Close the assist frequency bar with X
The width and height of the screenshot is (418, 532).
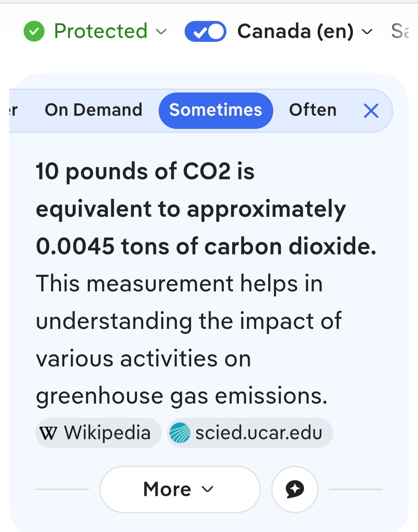(371, 111)
